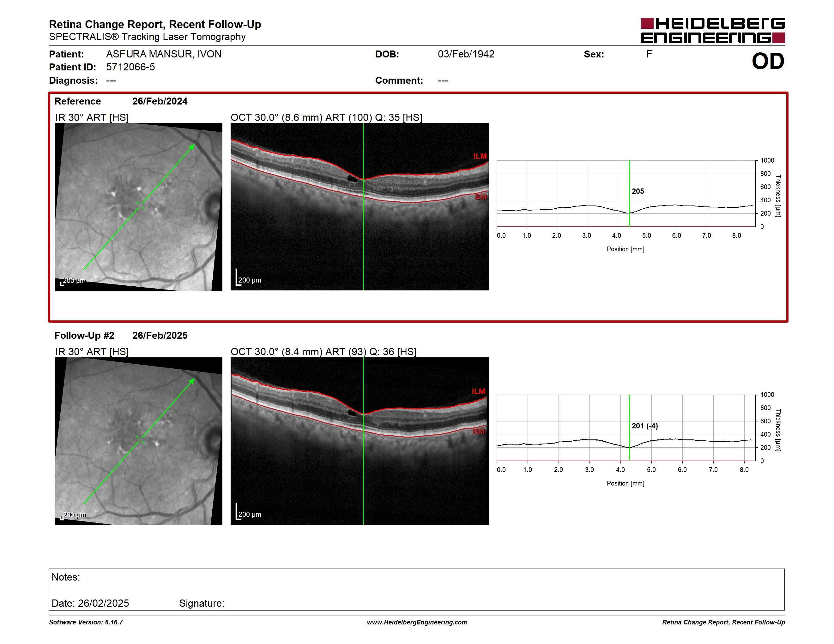The image size is (834, 644).
Task: Click the DOB value 03/Feb/1942
Action: coord(466,54)
